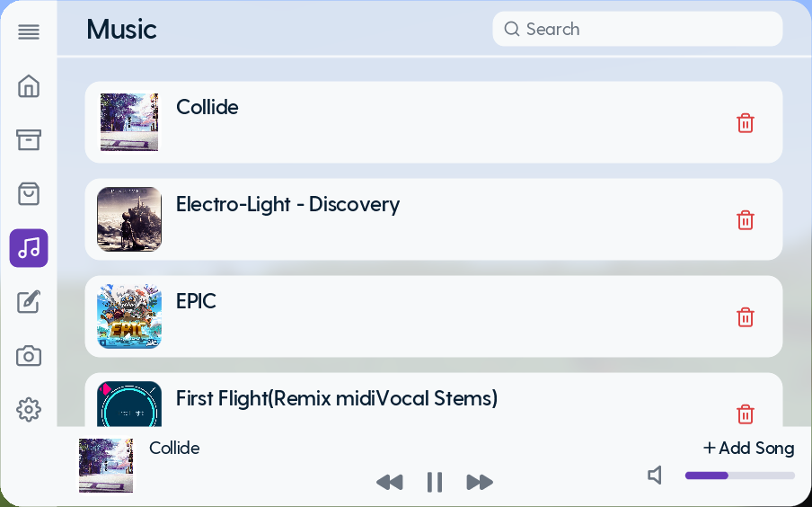Open the settings gear in sidebar
Viewport: 812px width, 507px height.
pos(29,410)
